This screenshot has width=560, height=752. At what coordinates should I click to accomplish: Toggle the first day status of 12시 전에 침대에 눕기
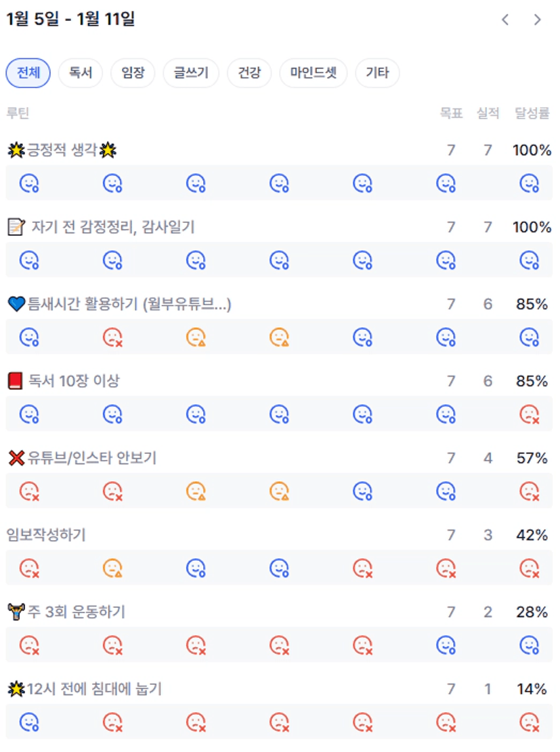point(29,722)
